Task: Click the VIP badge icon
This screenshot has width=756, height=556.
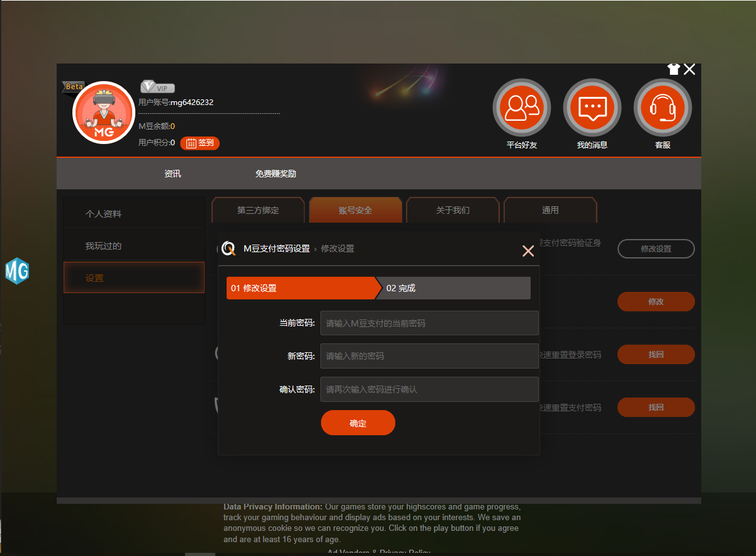Action: pos(157,87)
